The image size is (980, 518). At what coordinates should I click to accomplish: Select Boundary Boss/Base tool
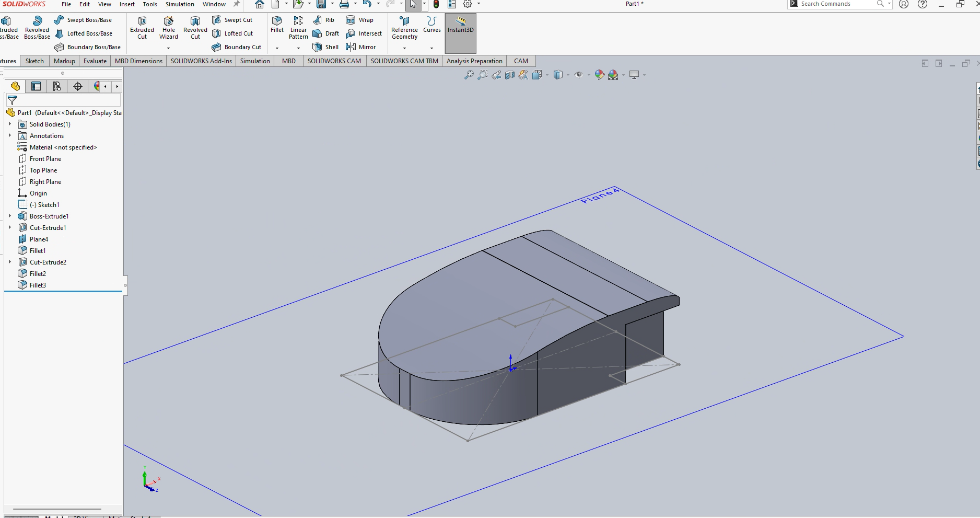click(88, 47)
